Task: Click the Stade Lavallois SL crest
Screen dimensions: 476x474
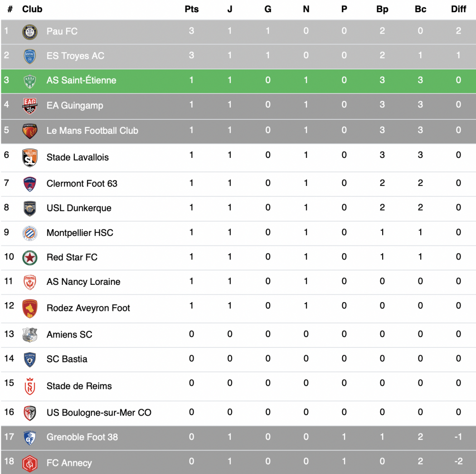Action: pos(30,157)
